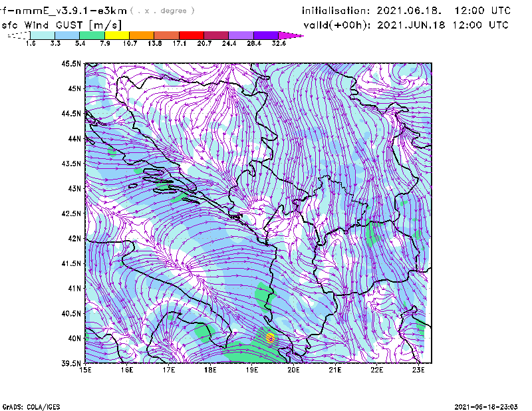
Task: Click the orange 10.7–13.8 legend swatch
Action: (x=142, y=35)
